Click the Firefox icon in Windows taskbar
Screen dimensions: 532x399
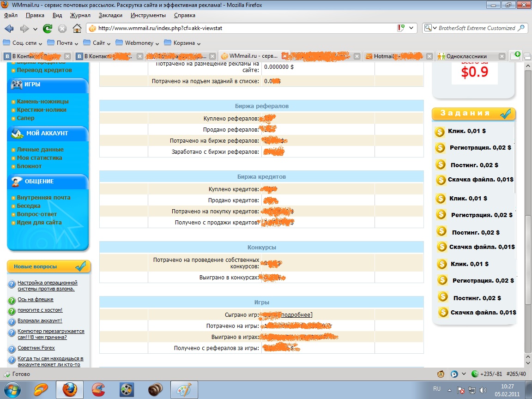click(x=70, y=389)
